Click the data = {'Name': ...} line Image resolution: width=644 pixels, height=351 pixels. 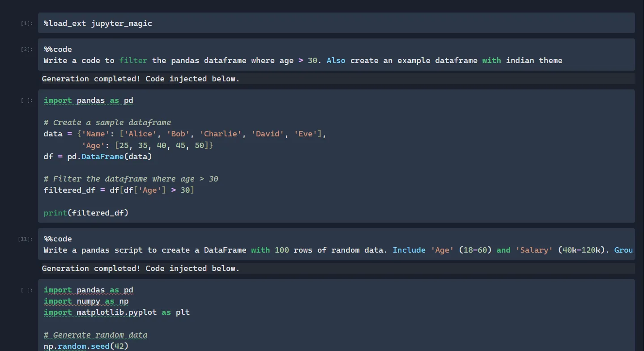click(x=185, y=134)
